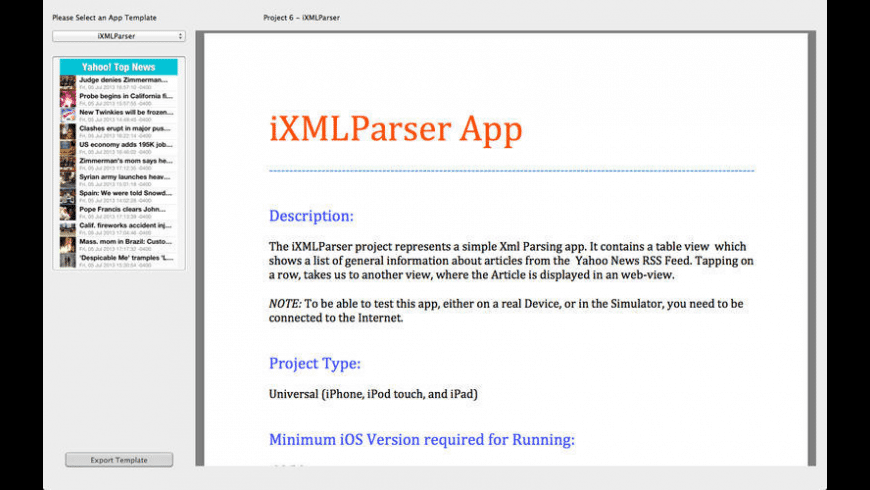Screen dimensions: 870x490
Task: Click the 'Description:' heading in the document
Action: coord(311,216)
